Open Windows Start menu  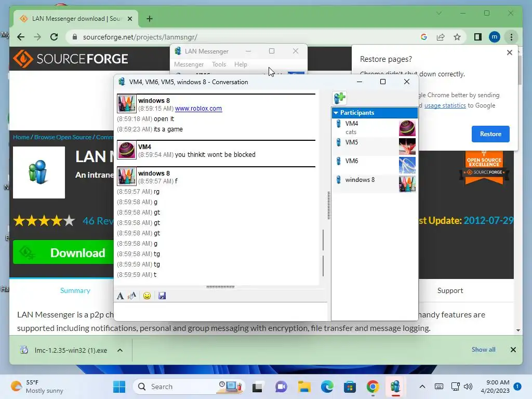pos(119,387)
